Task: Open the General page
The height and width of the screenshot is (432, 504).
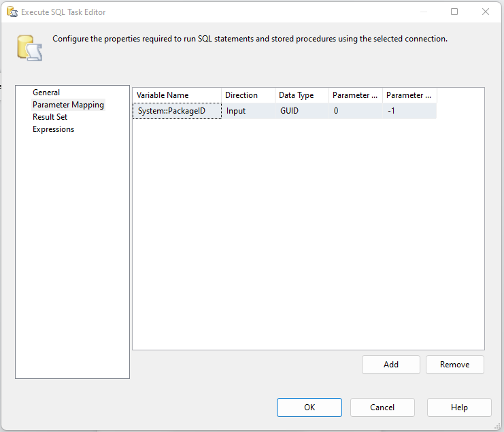Action: [46, 93]
